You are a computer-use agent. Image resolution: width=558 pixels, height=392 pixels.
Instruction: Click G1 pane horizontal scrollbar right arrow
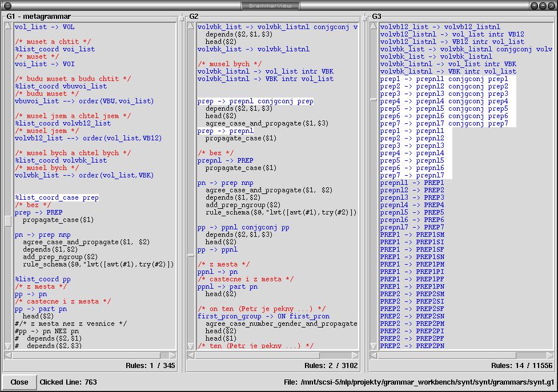[x=172, y=355]
